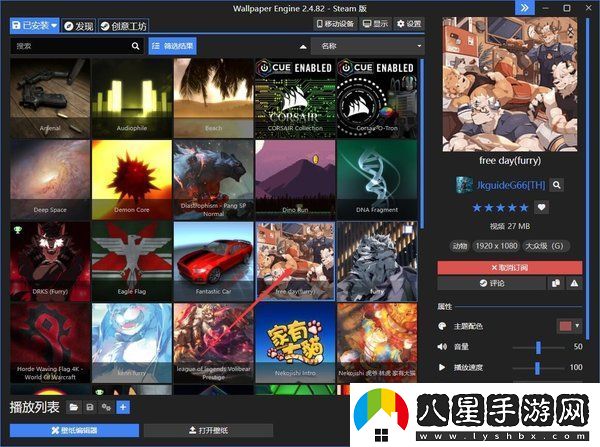
Task: Click the wallpaper grid vertical scrollbar
Action: coord(422,144)
